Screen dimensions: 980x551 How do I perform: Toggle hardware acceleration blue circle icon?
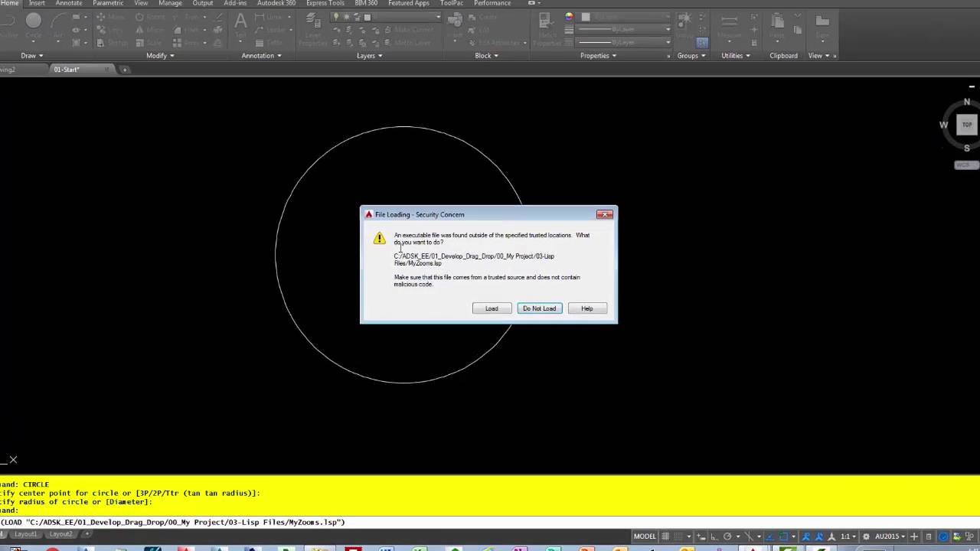point(943,536)
